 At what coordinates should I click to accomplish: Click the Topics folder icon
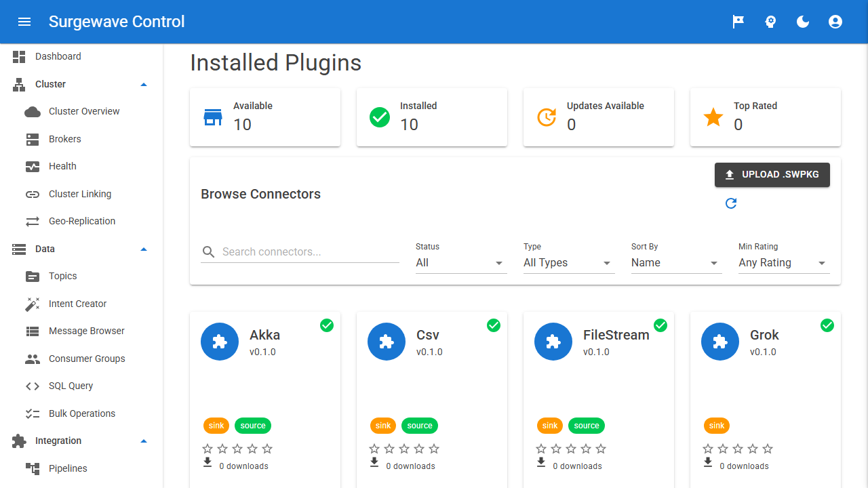click(33, 277)
